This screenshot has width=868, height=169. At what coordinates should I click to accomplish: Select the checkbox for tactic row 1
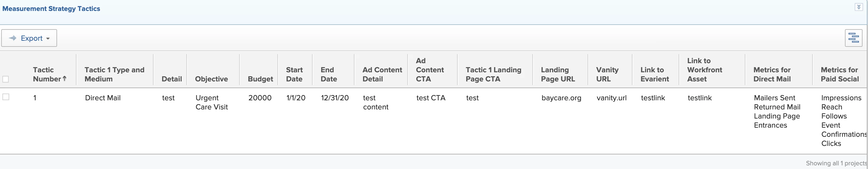6,97
